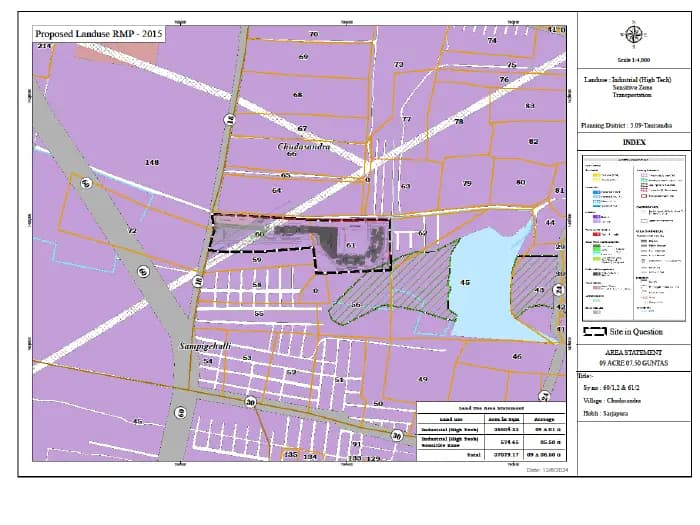Click the 'Land use' table column header
The width and height of the screenshot is (700, 525).
pos(451,419)
